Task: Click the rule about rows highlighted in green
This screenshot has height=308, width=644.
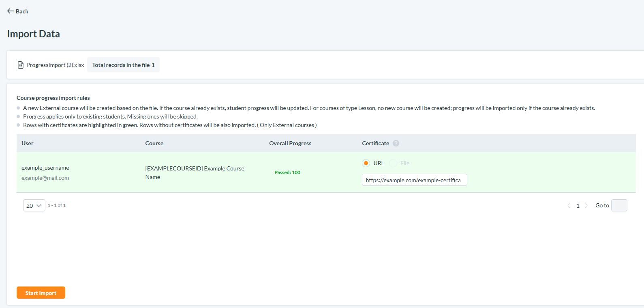Action: [170, 125]
